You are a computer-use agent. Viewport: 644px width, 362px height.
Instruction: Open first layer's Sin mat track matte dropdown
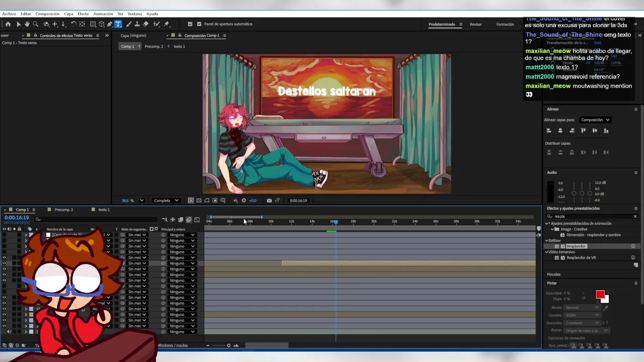click(x=136, y=235)
